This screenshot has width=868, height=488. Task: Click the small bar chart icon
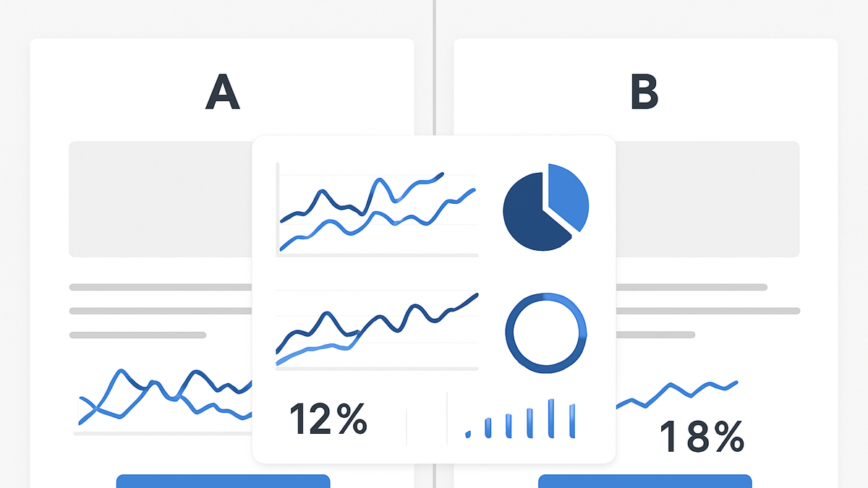[x=522, y=419]
